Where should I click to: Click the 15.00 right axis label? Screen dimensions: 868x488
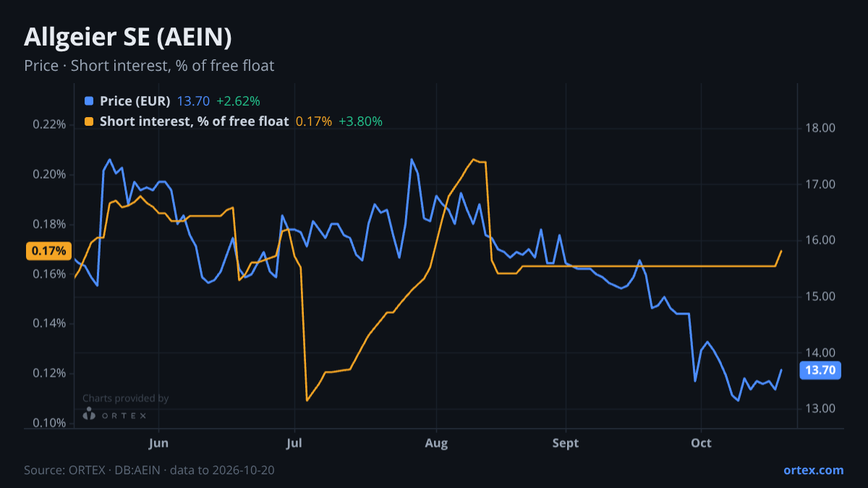pyautogui.click(x=820, y=296)
